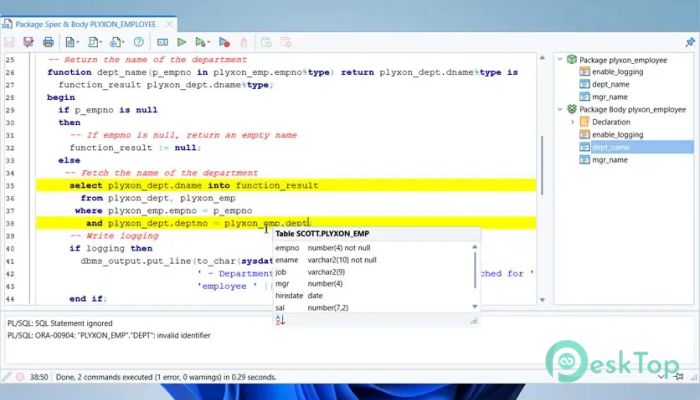The height and width of the screenshot is (400, 700).
Task: Select dept_name under Package plyxon_employee spec
Action: pyautogui.click(x=610, y=84)
